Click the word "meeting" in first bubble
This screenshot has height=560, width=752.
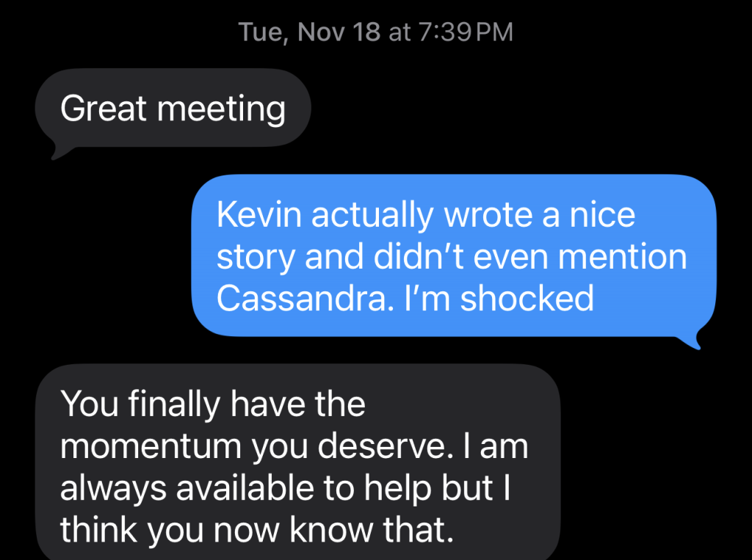[223, 109]
